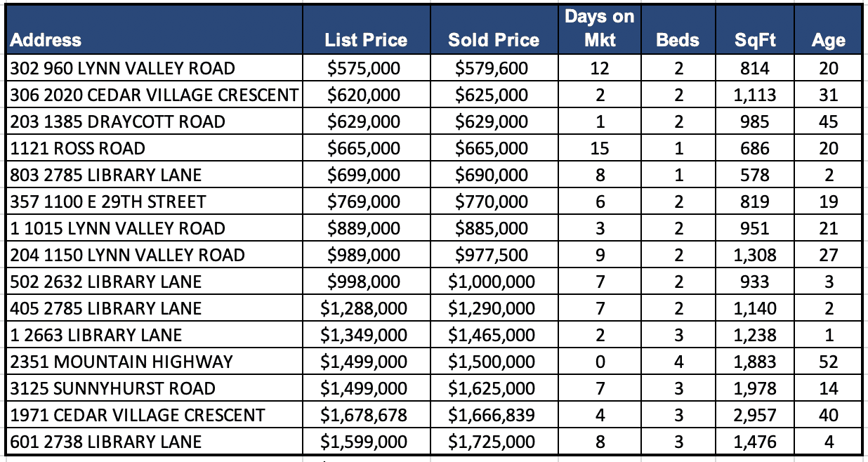Click the age value 52 cell

tap(828, 362)
